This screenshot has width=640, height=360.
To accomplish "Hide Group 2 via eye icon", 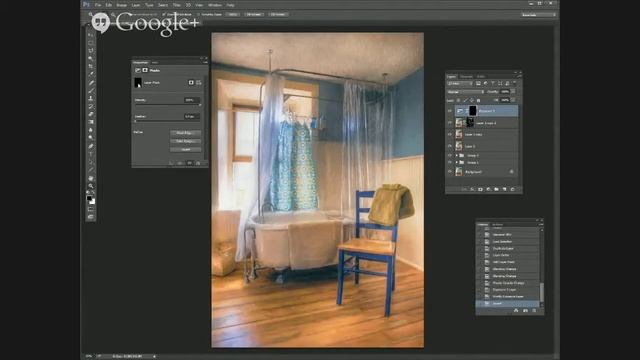I will pyautogui.click(x=450, y=156).
